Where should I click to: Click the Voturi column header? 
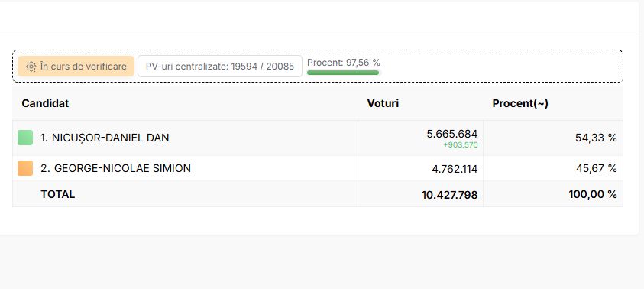tap(383, 103)
